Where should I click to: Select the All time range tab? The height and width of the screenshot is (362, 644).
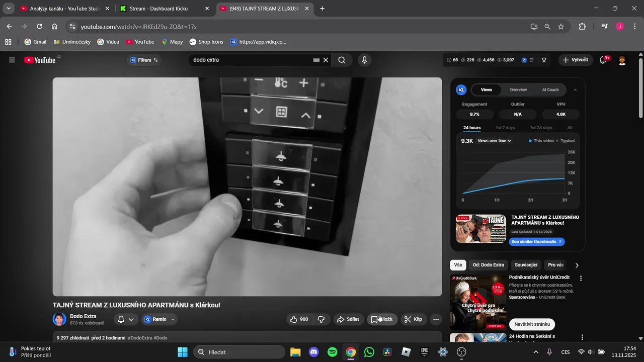tap(570, 128)
